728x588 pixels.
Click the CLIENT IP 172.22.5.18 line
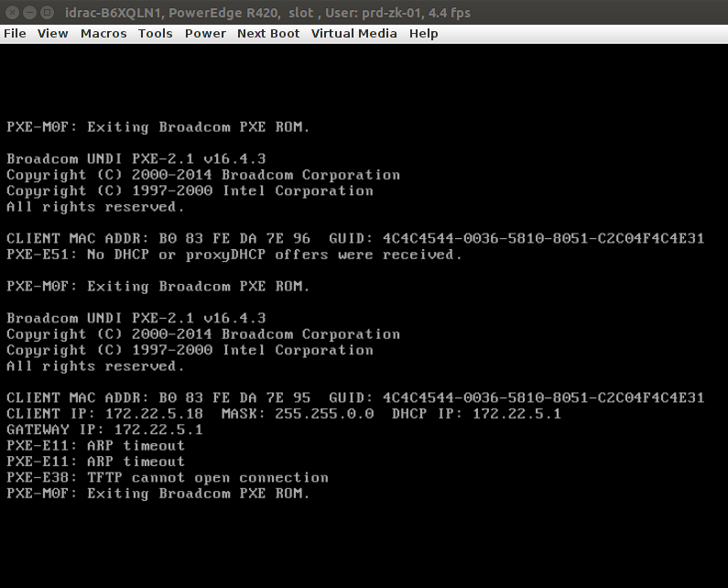pyautogui.click(x=284, y=414)
